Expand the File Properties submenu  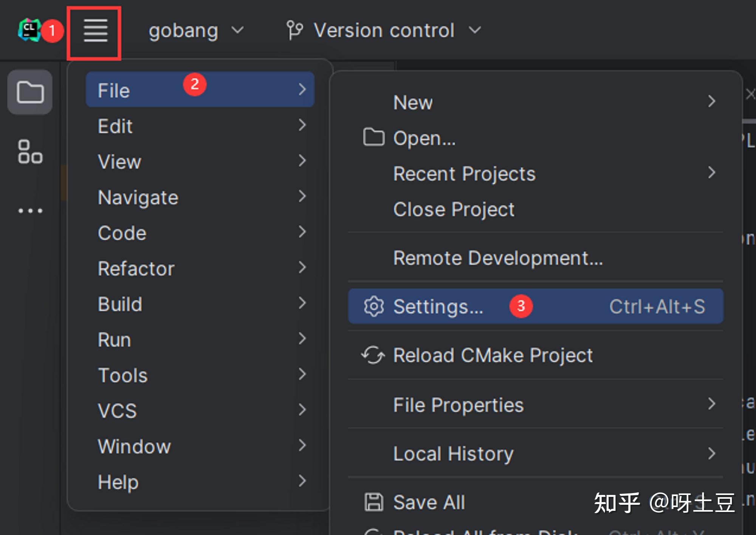point(458,404)
